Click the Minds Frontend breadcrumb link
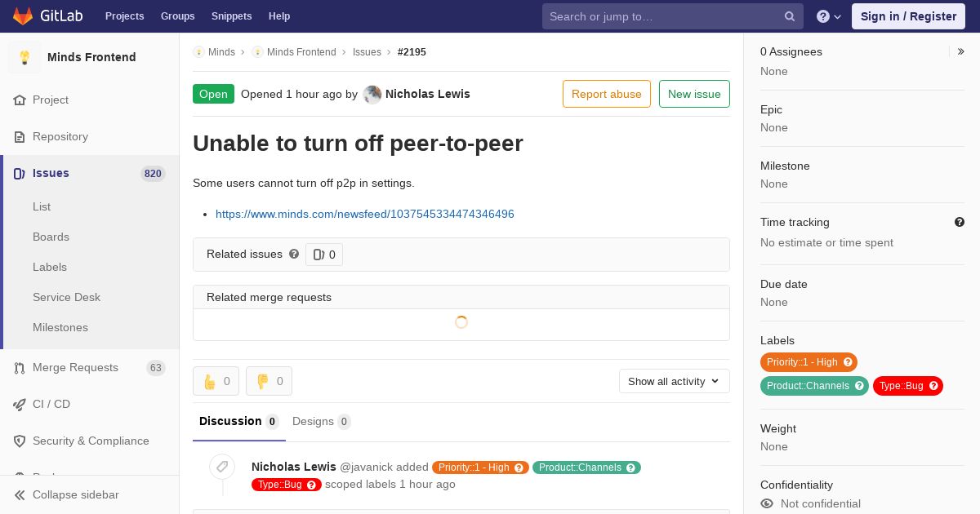Viewport: 980px width, 514px height. pos(301,51)
